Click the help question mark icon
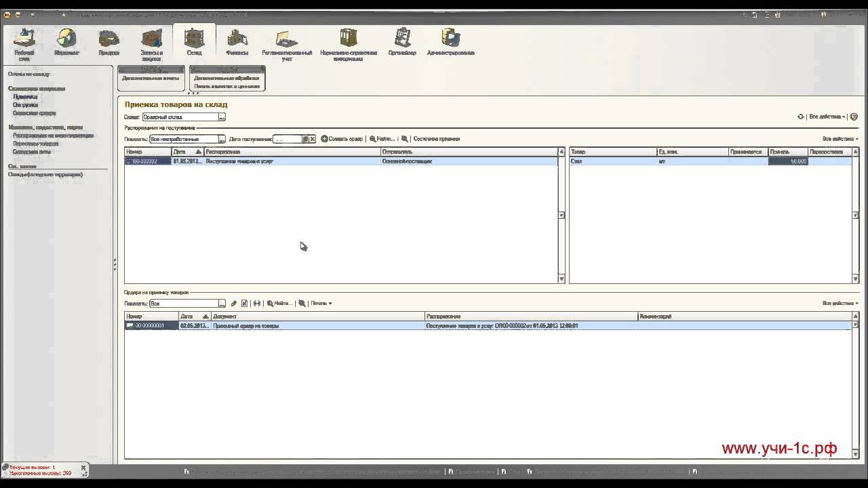The width and height of the screenshot is (868, 488). [854, 117]
